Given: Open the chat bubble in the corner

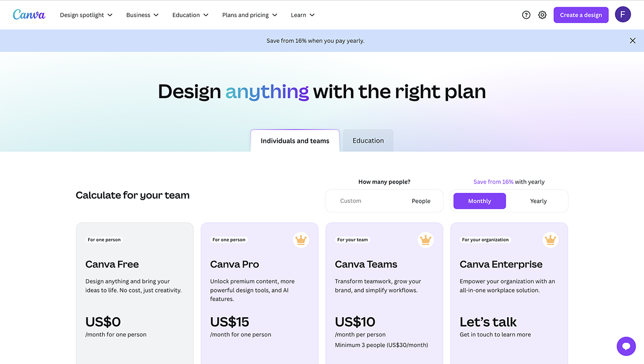Looking at the screenshot, I should click(626, 346).
